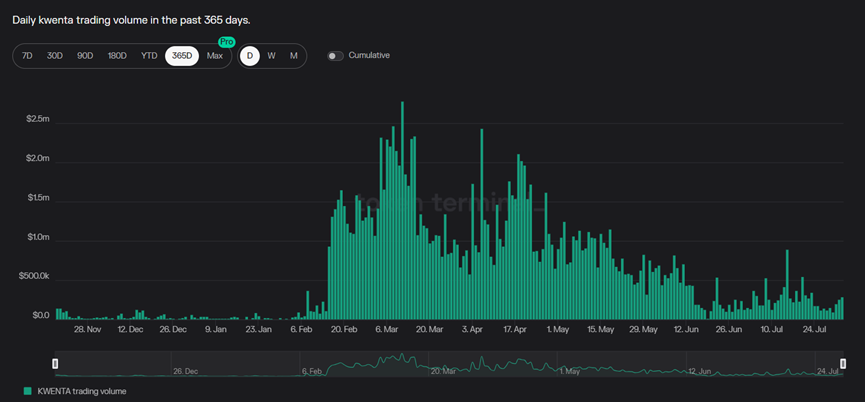865x402 pixels.
Task: Select YTD time range
Action: point(149,56)
